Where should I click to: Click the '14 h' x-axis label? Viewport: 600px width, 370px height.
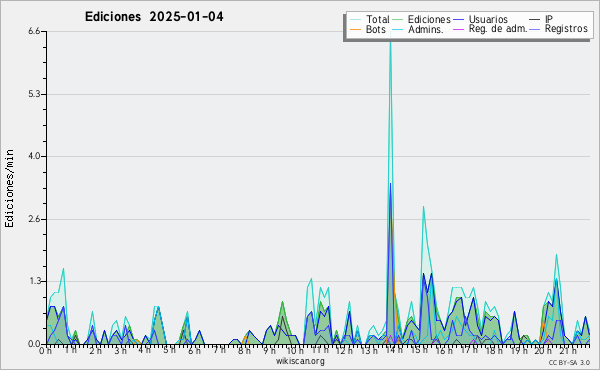tap(394, 350)
